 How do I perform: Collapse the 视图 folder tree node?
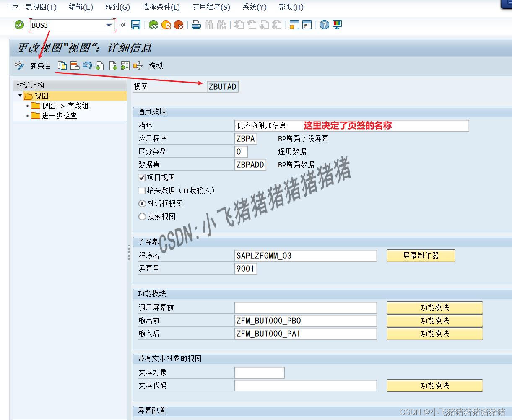click(x=20, y=96)
